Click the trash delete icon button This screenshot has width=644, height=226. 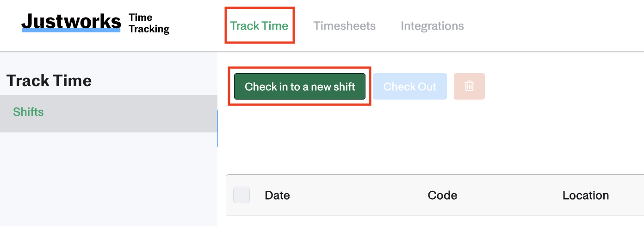(x=469, y=86)
